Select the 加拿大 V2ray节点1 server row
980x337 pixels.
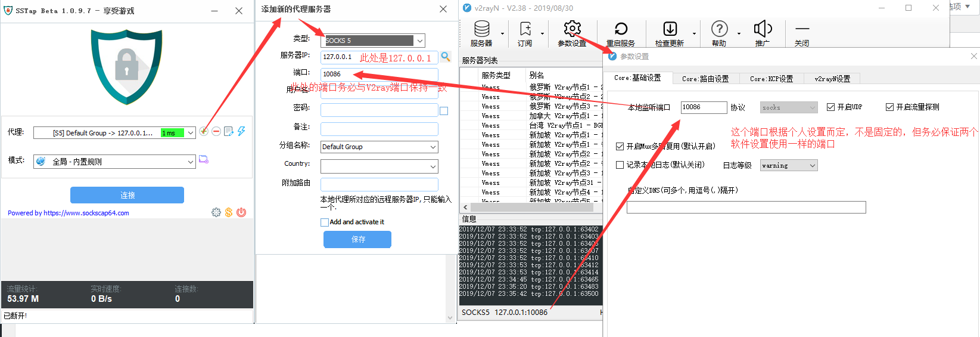531,116
